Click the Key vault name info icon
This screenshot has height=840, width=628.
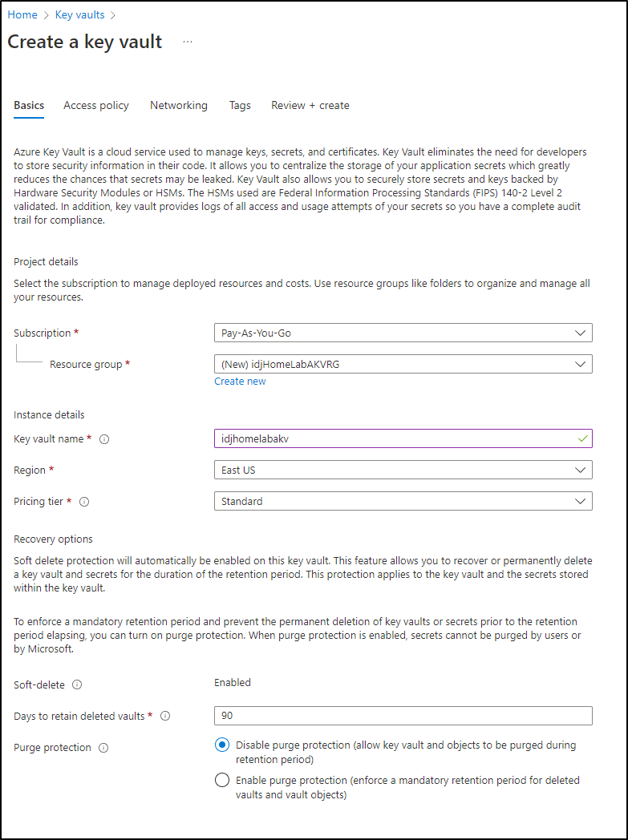104,438
